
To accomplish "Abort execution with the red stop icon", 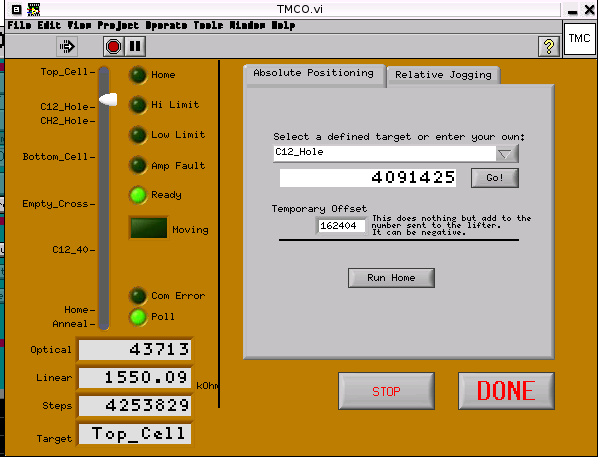I will (113, 47).
